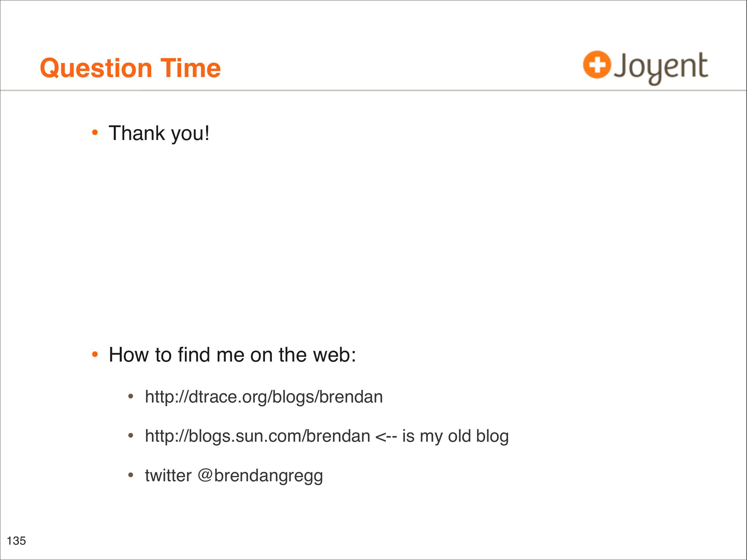
Task: Click the @brendangregg Twitter handle
Action: tap(260, 476)
